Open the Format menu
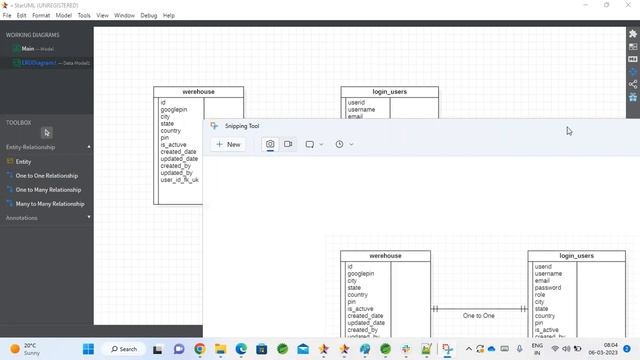The height and width of the screenshot is (360, 640). coord(41,16)
